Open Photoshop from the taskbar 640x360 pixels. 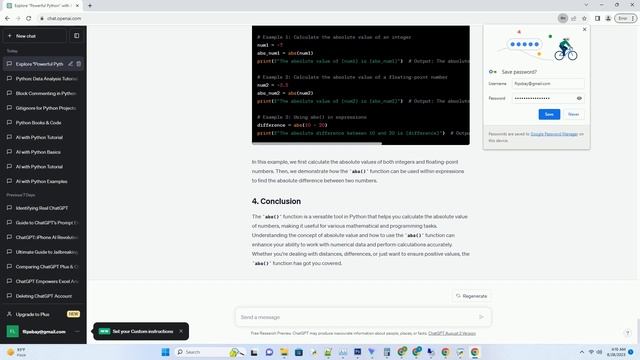358,352
